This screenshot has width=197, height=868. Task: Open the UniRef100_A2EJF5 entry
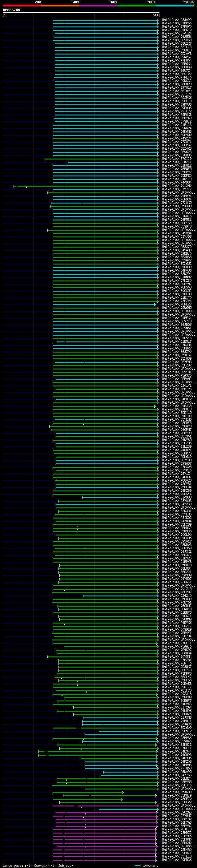point(177,785)
